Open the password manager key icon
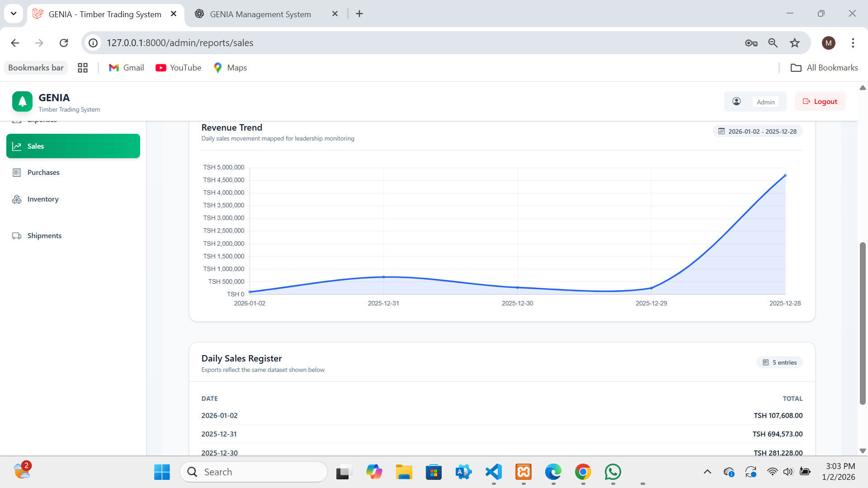This screenshot has height=488, width=868. (x=751, y=43)
